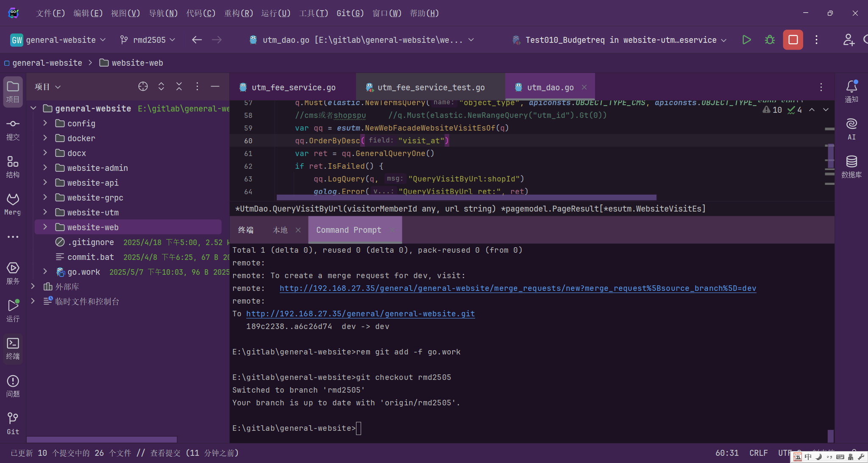Screen dimensions: 868x463
Task: Toggle the Git tool window
Action: pos(13,424)
